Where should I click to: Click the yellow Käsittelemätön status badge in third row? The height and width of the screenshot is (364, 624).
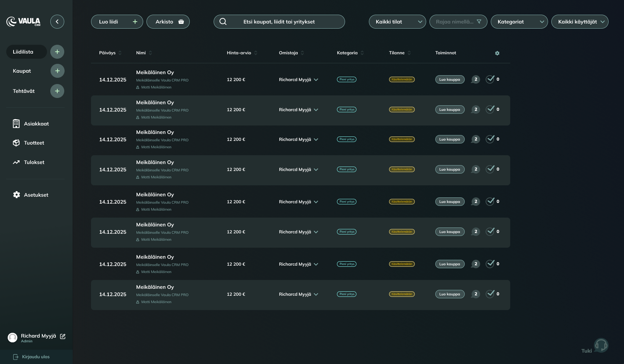tap(402, 139)
